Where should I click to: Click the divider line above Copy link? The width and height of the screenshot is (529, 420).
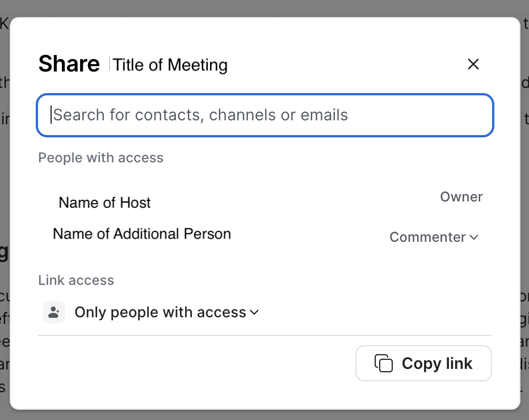[264, 335]
